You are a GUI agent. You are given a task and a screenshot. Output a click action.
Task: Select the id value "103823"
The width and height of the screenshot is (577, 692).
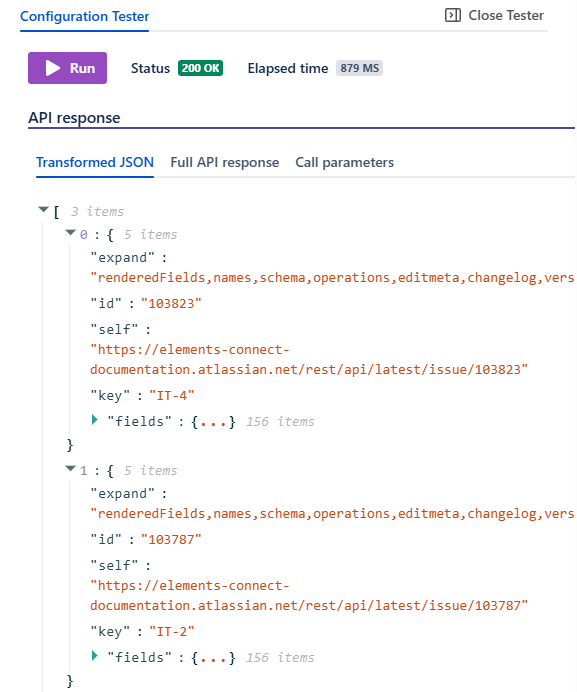(x=171, y=304)
